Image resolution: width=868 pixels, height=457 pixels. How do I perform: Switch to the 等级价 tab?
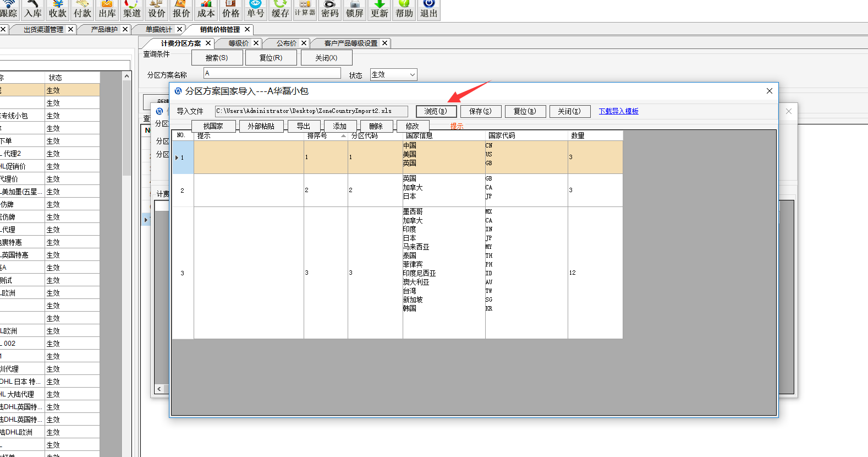click(238, 43)
